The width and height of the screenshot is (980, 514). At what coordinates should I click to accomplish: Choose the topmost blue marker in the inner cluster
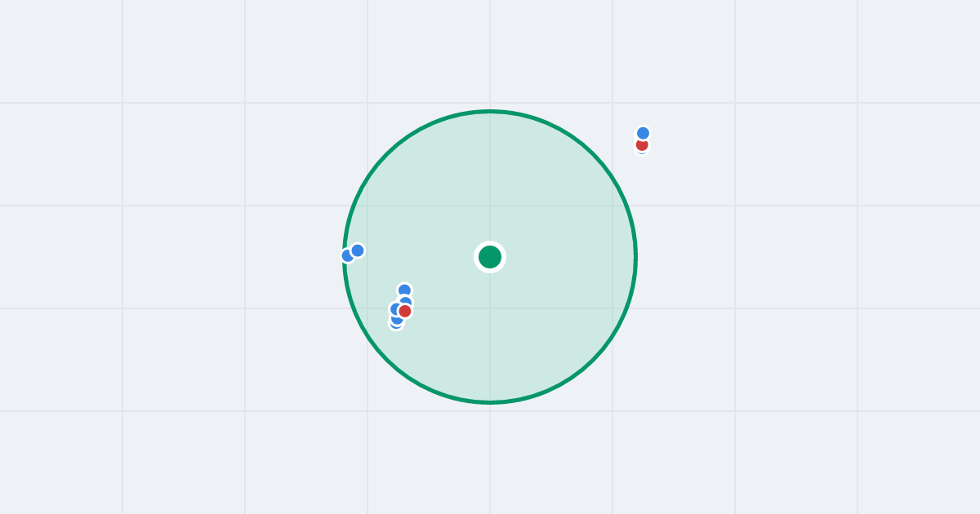click(x=404, y=290)
